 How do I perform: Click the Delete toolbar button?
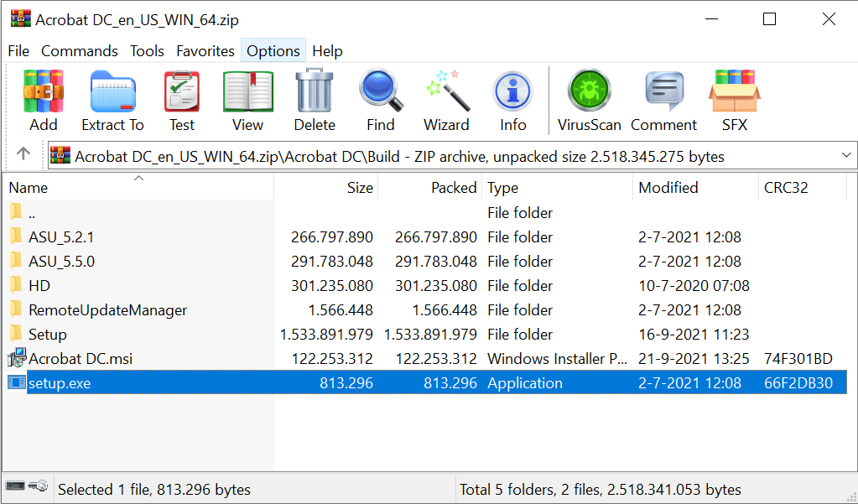[x=314, y=100]
